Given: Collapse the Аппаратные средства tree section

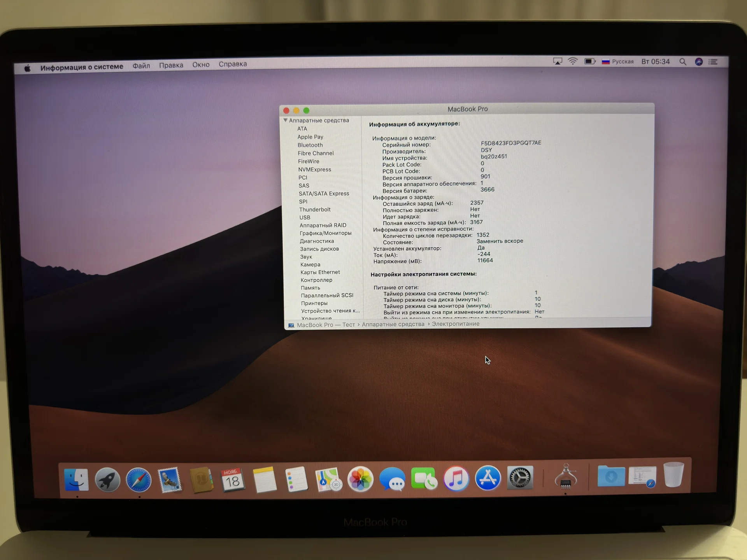Looking at the screenshot, I should pos(285,121).
